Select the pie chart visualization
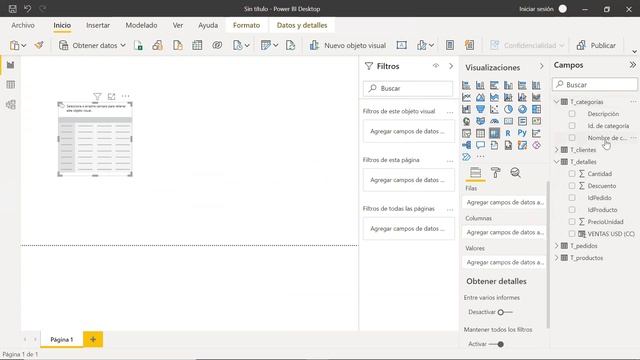The height and width of the screenshot is (360, 640). click(508, 109)
